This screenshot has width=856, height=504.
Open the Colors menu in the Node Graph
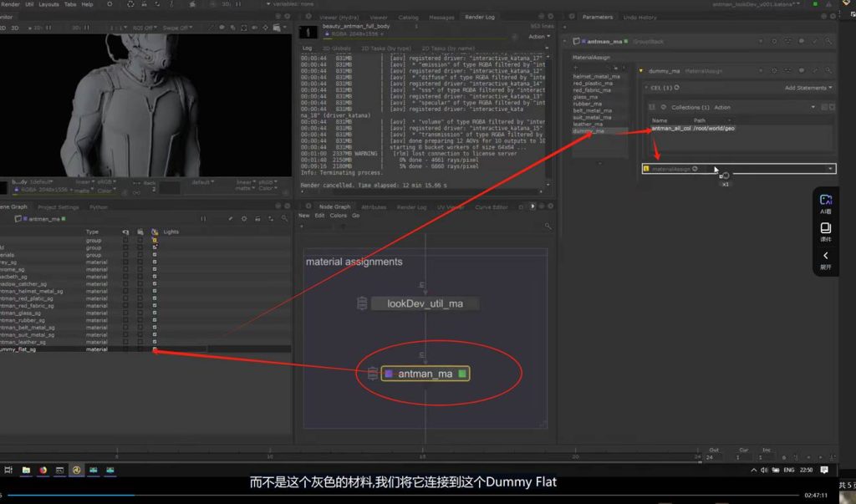pos(338,216)
